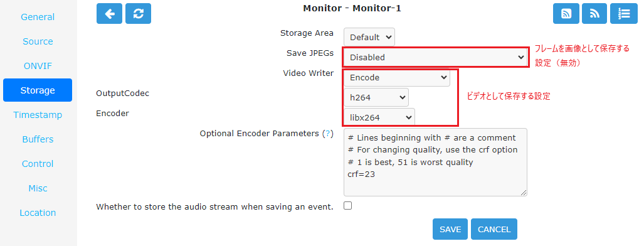Open the ONVIF tab

tap(38, 66)
